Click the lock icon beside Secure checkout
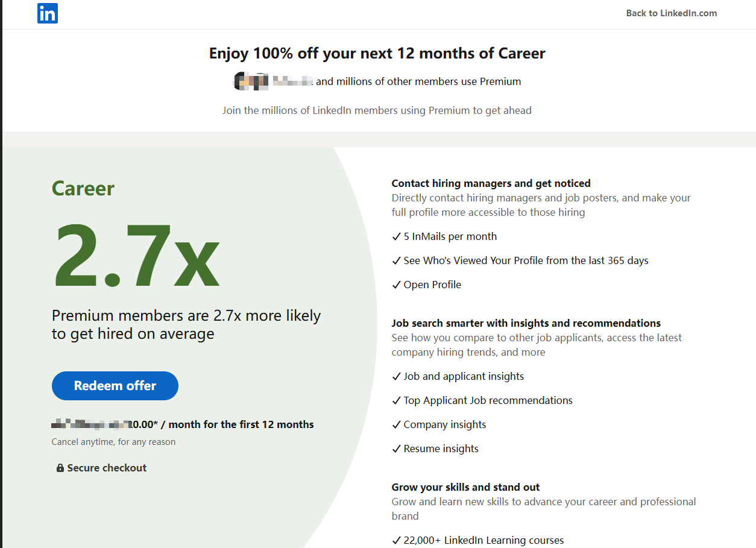 click(60, 468)
